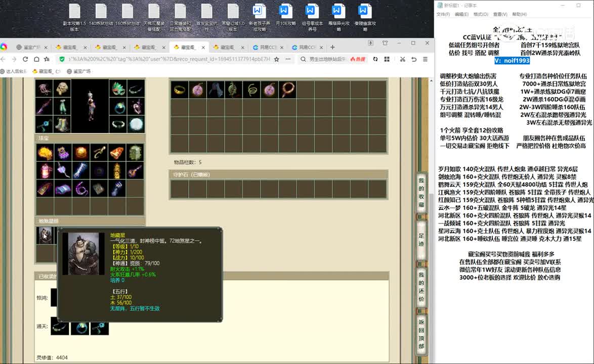View the glowing white orb equipment

click(136, 124)
